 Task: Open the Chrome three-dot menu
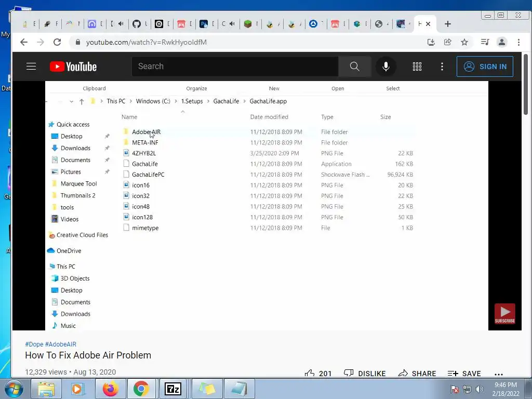click(518, 42)
